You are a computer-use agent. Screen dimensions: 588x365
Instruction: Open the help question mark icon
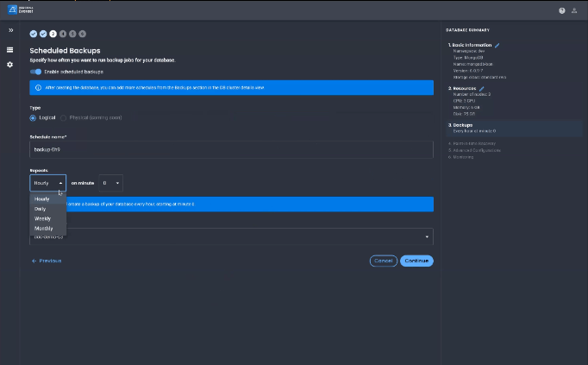(562, 10)
